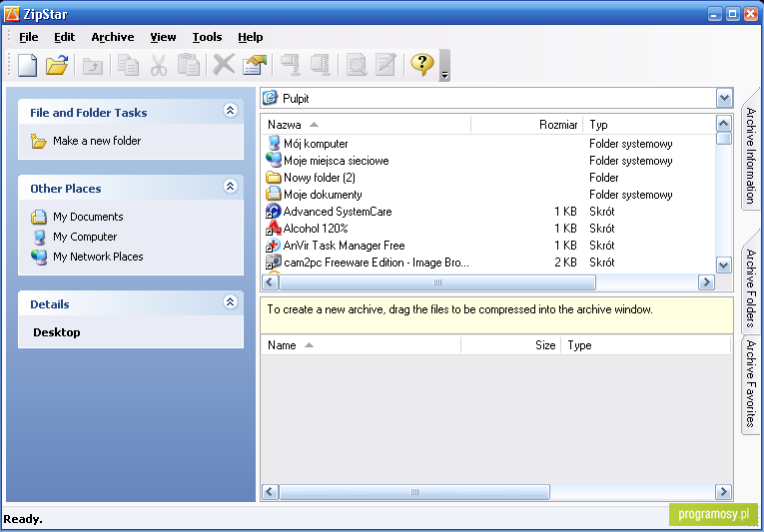Sort files by Typ column header

(649, 125)
